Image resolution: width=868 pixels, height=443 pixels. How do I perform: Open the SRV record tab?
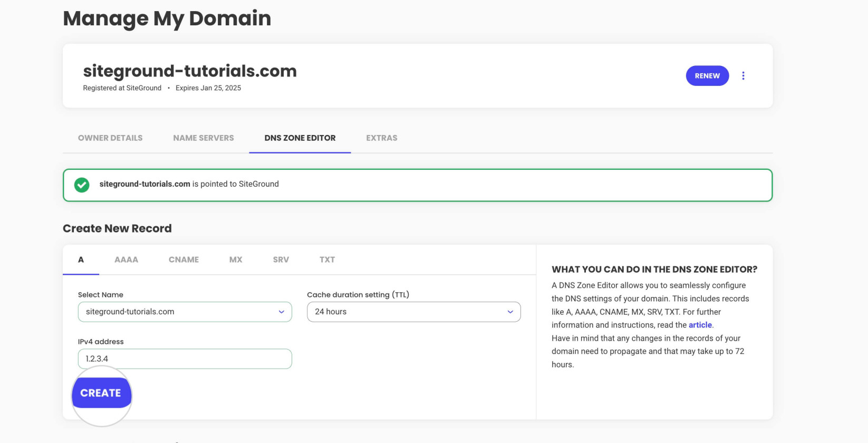280,259
